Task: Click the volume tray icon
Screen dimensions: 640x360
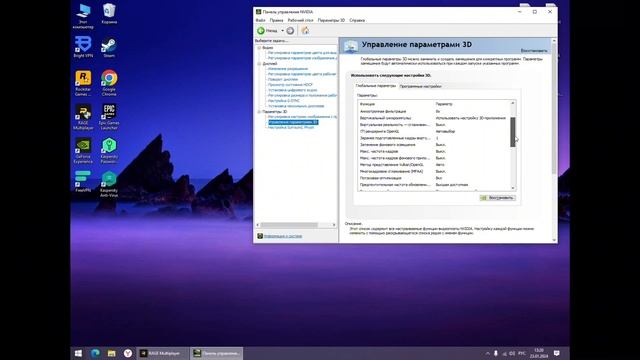Action: point(512,353)
